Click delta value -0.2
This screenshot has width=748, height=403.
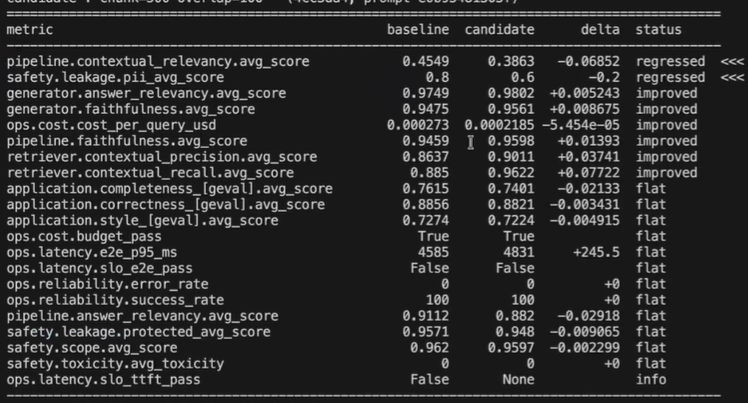coord(604,77)
